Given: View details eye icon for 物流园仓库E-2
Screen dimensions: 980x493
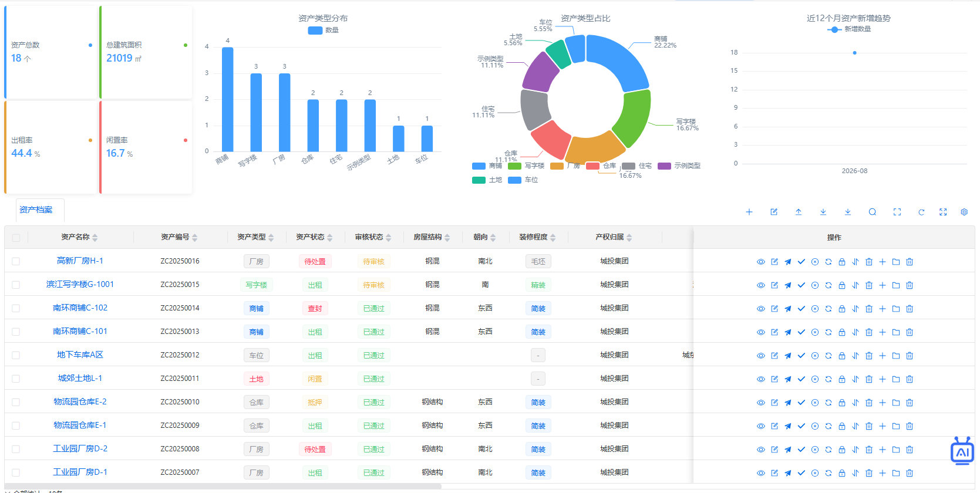Looking at the screenshot, I should coord(760,403).
